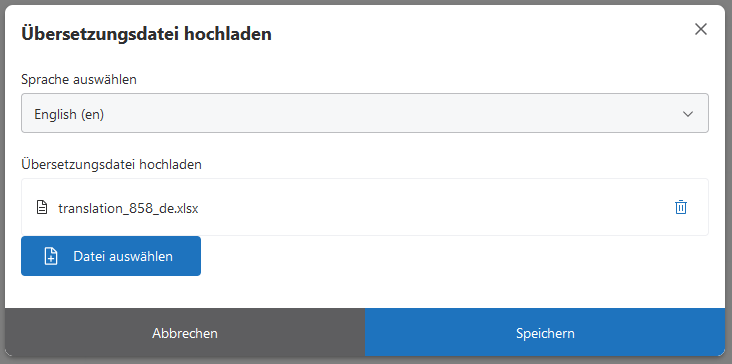Click empty space in the uploaded file row
The width and height of the screenshot is (732, 364).
coord(434,207)
